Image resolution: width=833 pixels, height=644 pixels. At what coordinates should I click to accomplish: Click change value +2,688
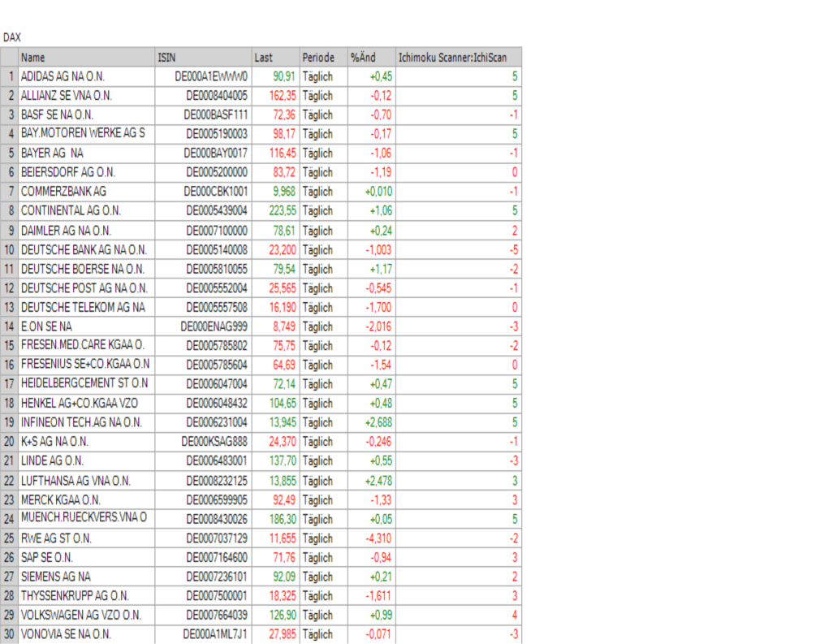click(x=372, y=422)
